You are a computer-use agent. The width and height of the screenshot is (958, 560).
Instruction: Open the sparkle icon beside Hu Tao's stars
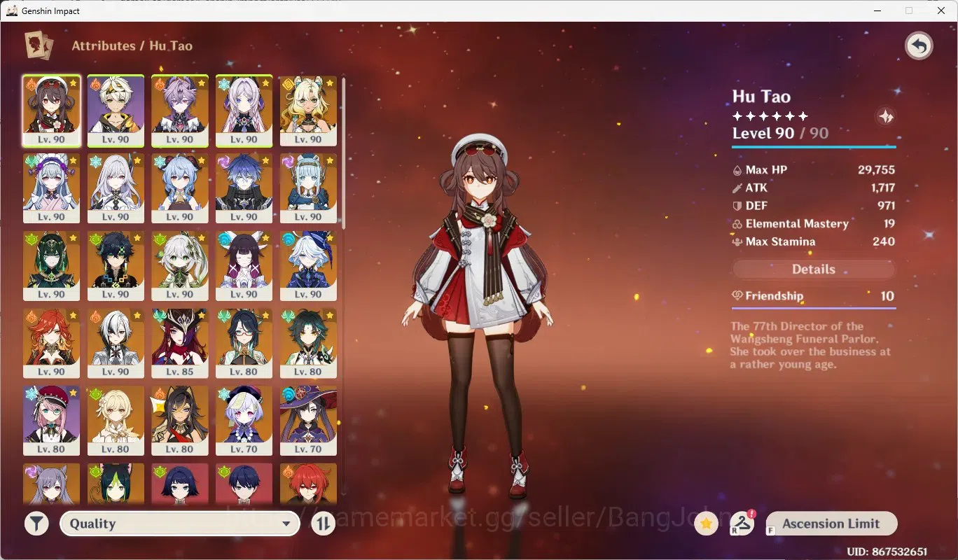(886, 116)
